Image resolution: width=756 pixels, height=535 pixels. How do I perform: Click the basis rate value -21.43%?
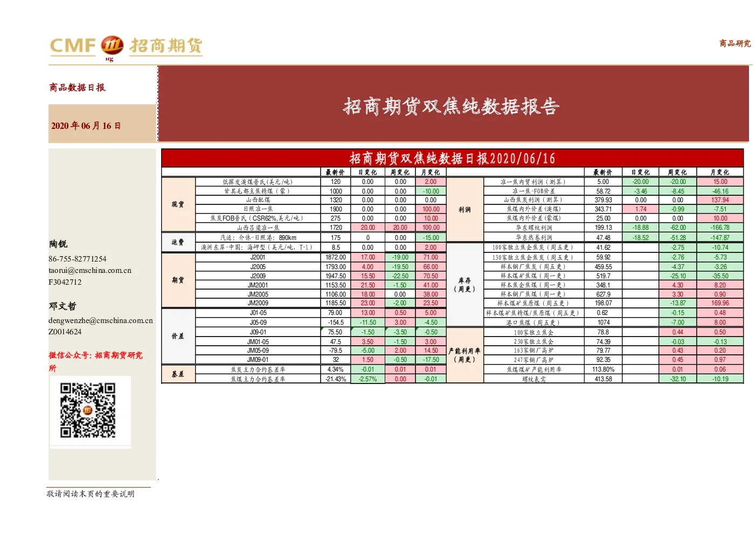pos(336,379)
